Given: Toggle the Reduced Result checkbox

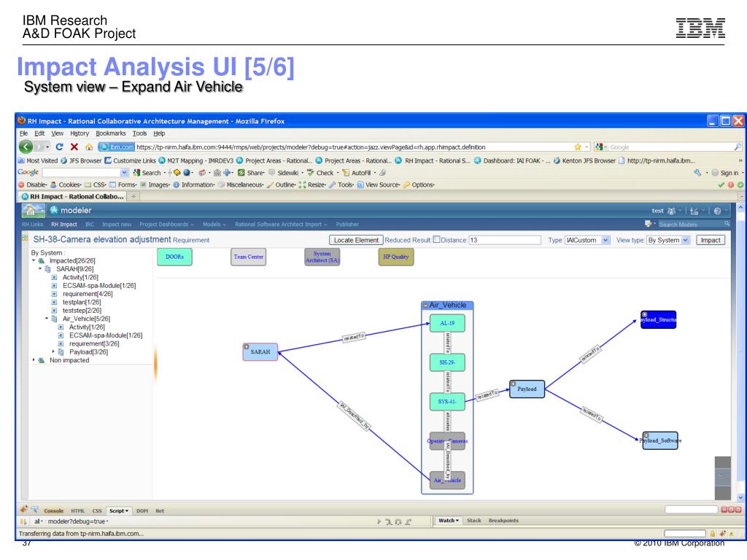Looking at the screenshot, I should (436, 239).
